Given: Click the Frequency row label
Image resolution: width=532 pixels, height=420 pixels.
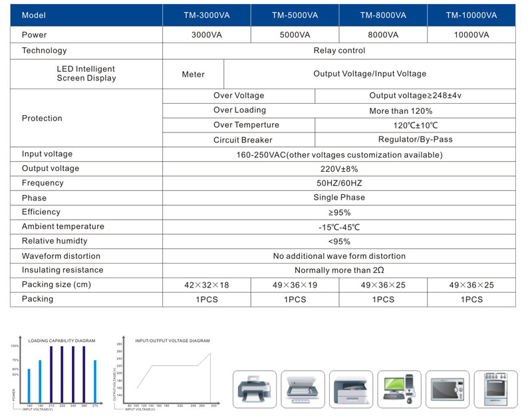Looking at the screenshot, I should (43, 183).
